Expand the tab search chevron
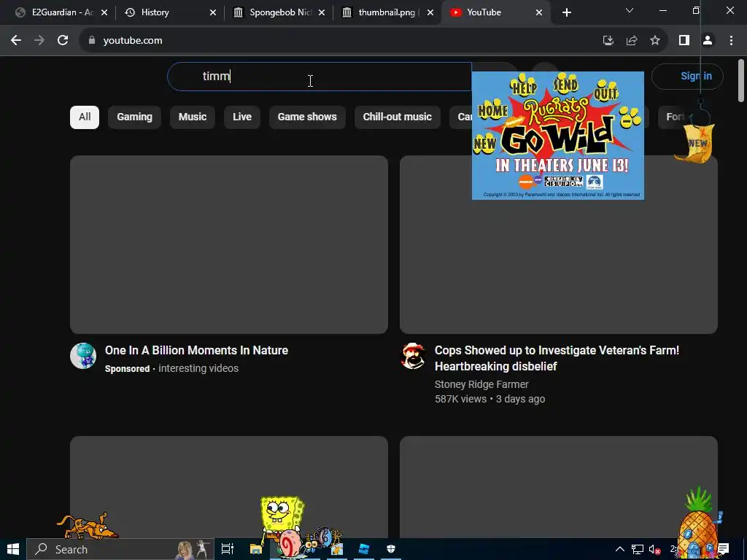This screenshot has width=747, height=560. pyautogui.click(x=630, y=10)
